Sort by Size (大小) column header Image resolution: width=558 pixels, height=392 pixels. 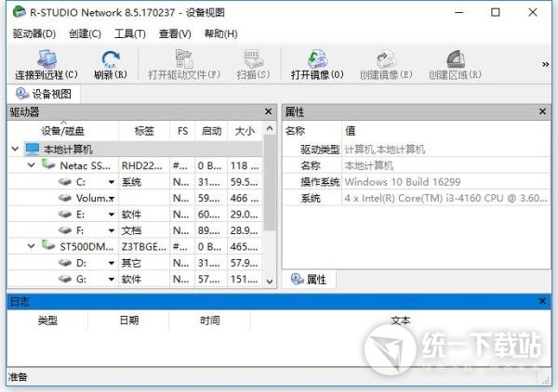(x=245, y=131)
